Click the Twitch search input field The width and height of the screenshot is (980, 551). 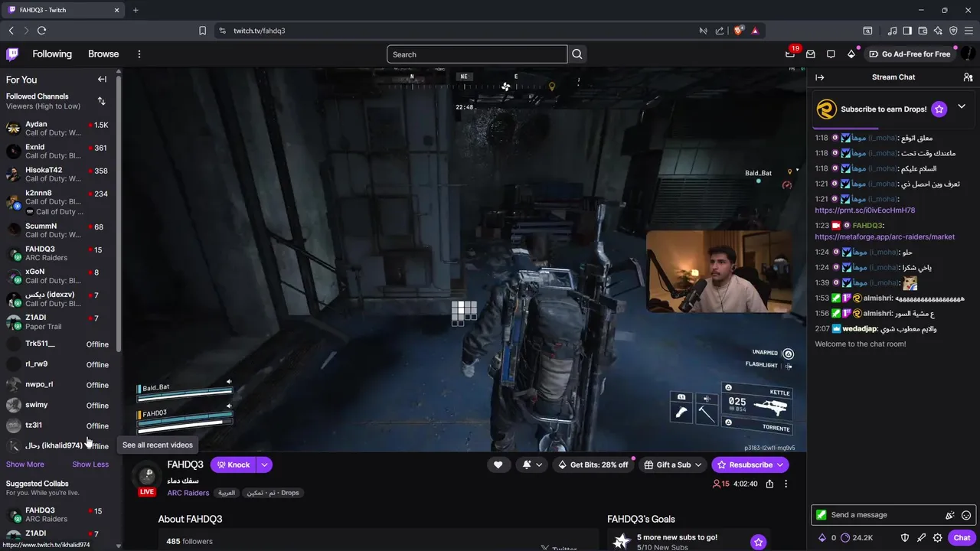[477, 54]
